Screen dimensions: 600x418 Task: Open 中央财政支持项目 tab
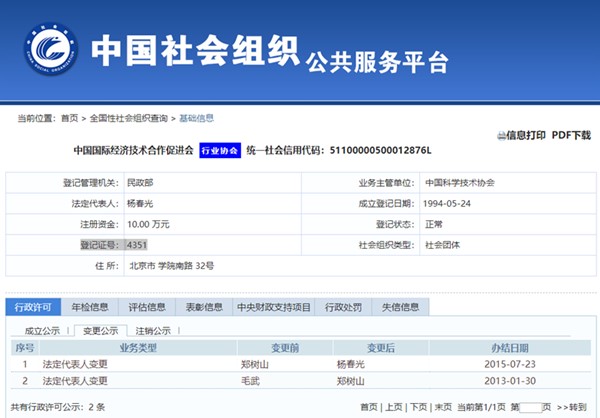[x=274, y=307]
